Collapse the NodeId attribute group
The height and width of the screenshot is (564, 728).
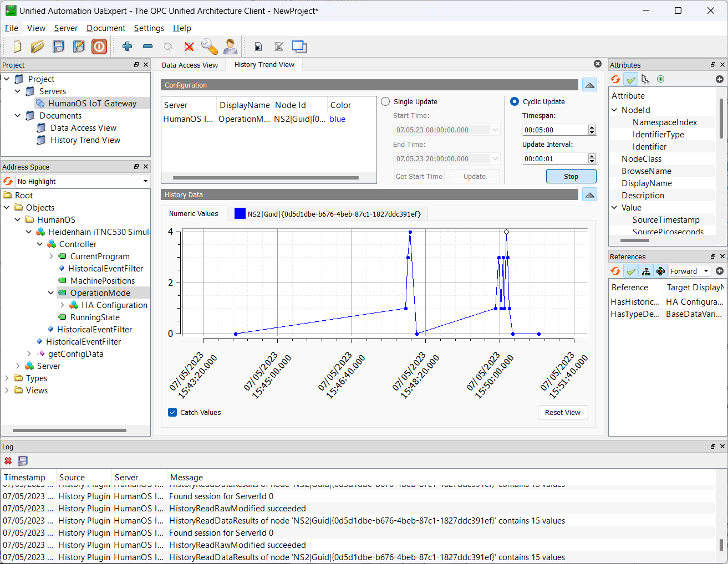tap(614, 110)
